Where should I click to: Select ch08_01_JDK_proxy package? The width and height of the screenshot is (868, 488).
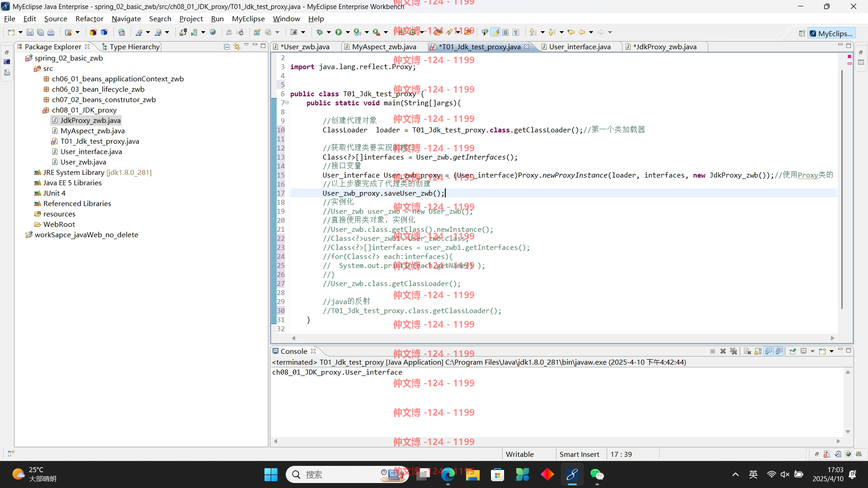(80, 110)
